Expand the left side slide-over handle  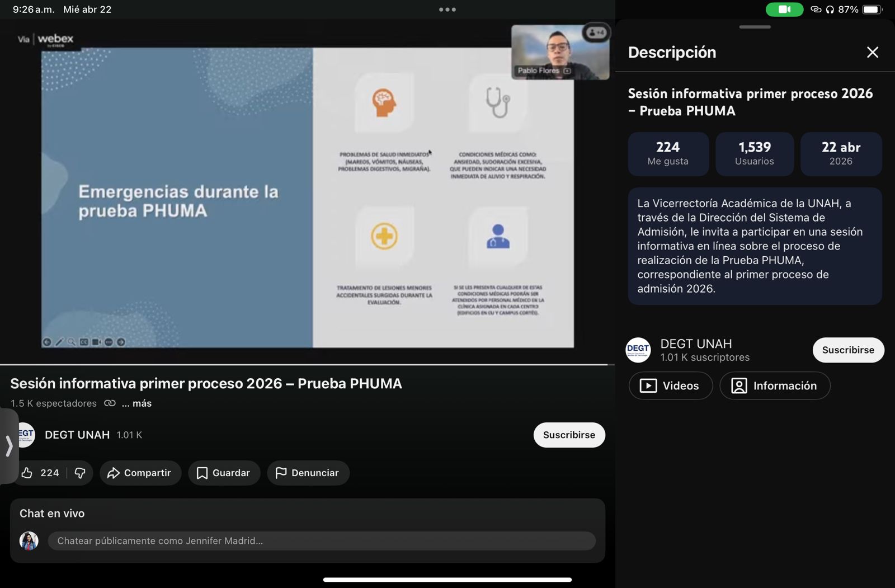[x=8, y=446]
